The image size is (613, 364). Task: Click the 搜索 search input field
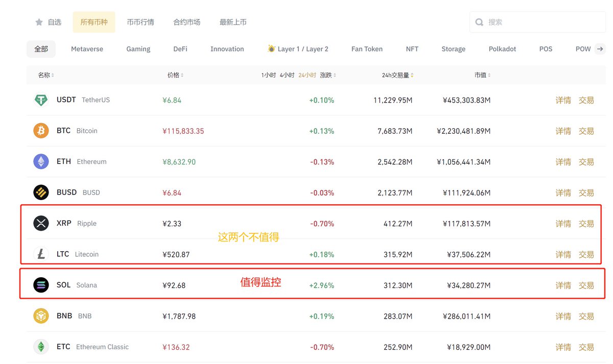point(538,22)
